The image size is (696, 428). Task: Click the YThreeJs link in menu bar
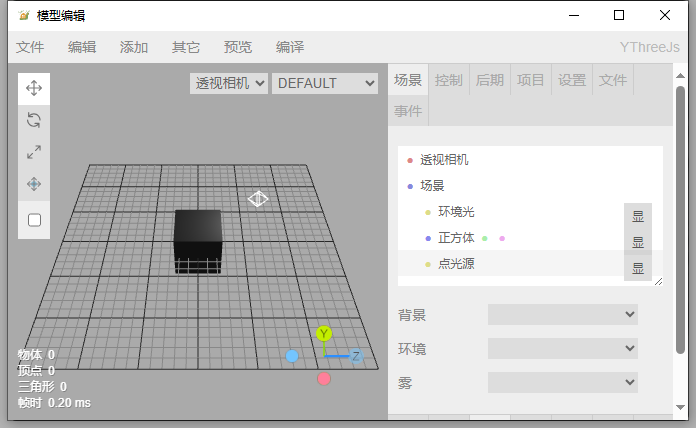[649, 47]
